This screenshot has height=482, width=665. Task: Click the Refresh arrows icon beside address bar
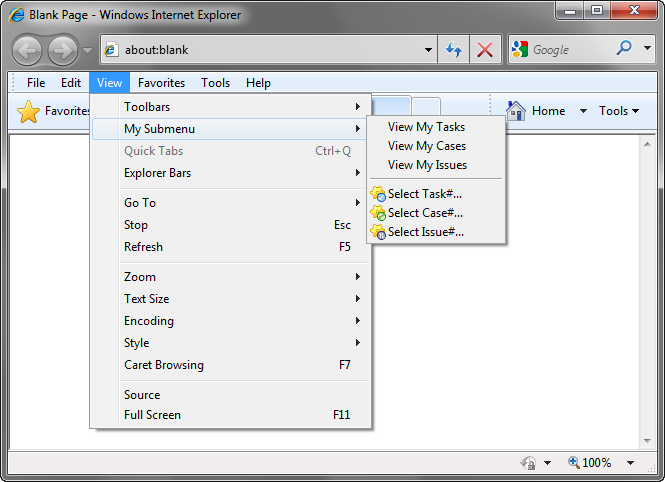(x=453, y=50)
